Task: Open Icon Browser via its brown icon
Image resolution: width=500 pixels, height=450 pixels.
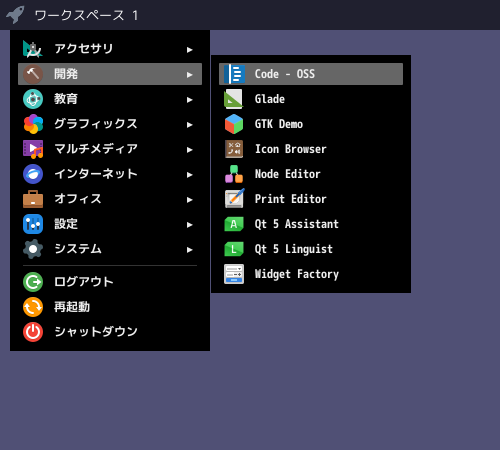Action: point(234,149)
